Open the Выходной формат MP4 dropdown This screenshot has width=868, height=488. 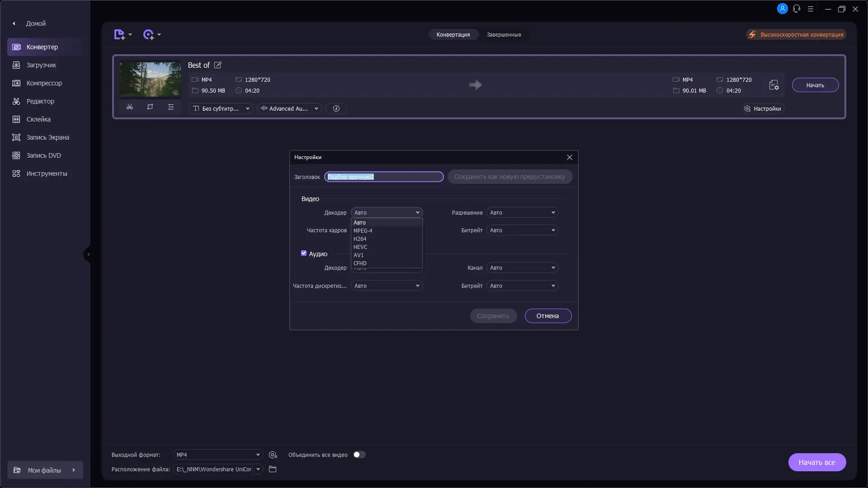click(x=218, y=455)
